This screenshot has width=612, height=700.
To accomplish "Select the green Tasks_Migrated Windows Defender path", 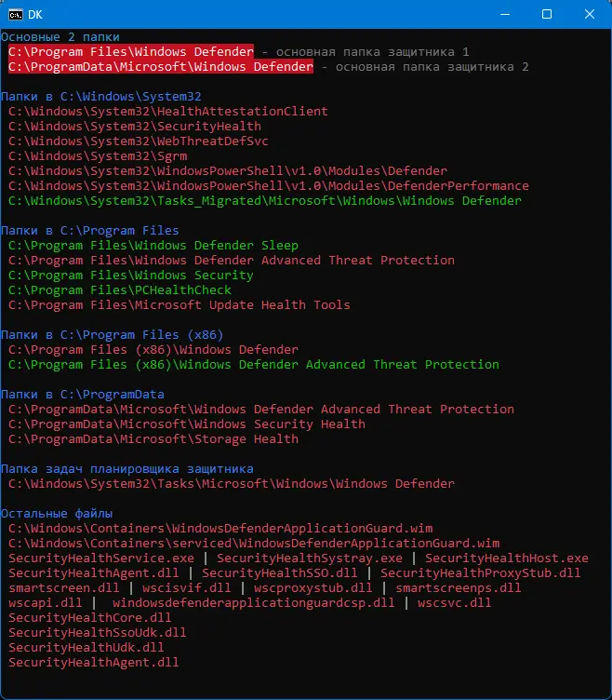I will pos(265,201).
